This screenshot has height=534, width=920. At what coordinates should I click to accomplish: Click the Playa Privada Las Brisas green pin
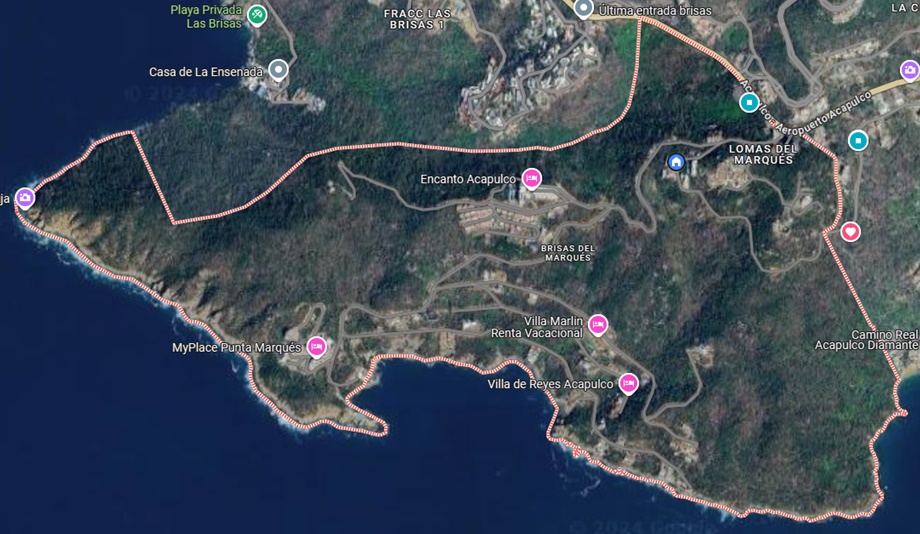point(256,15)
